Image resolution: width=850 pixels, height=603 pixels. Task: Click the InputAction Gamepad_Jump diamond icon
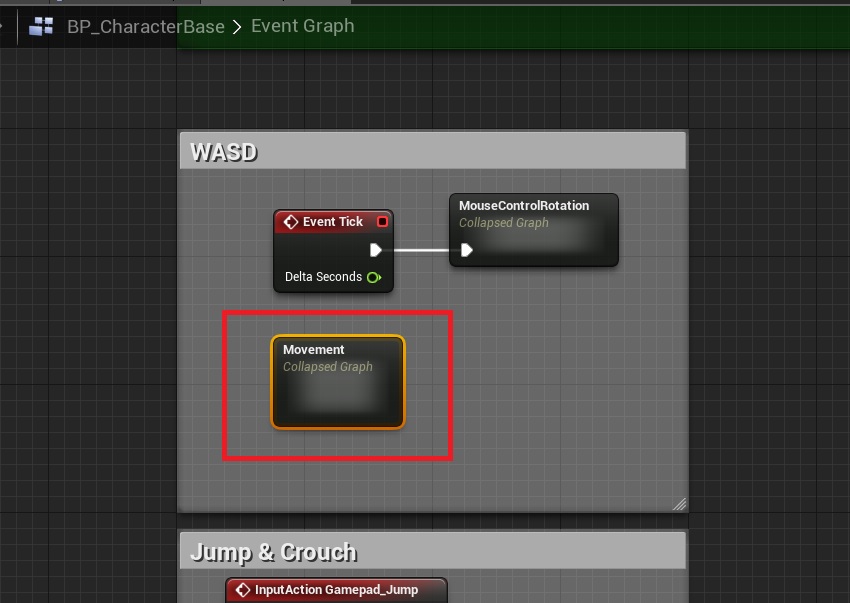click(242, 590)
